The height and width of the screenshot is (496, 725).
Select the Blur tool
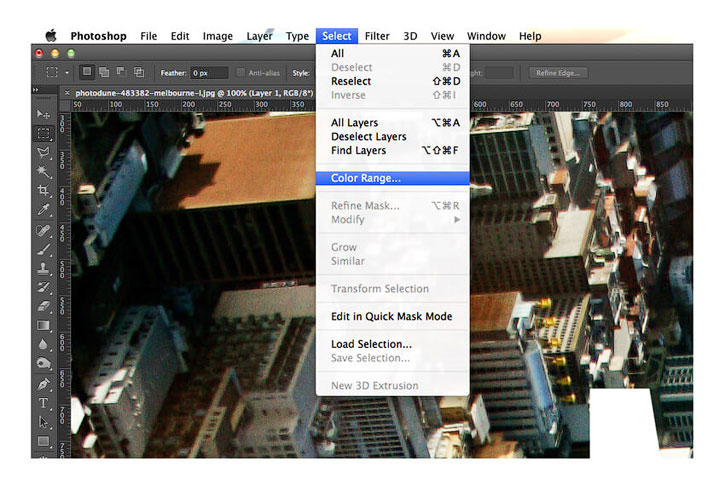[43, 344]
